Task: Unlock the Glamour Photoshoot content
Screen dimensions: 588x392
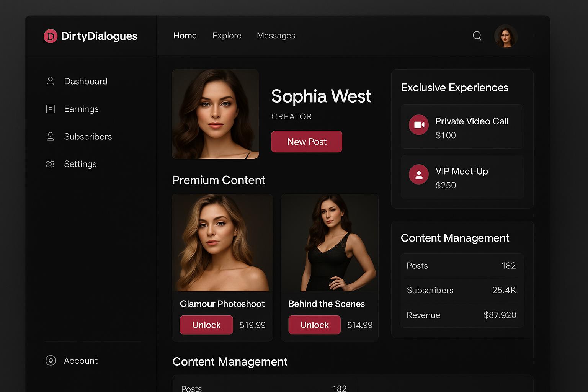Action: click(206, 325)
